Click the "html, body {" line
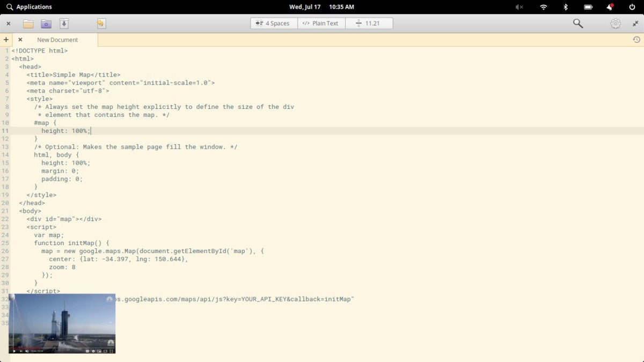The height and width of the screenshot is (362, 644). [x=56, y=155]
